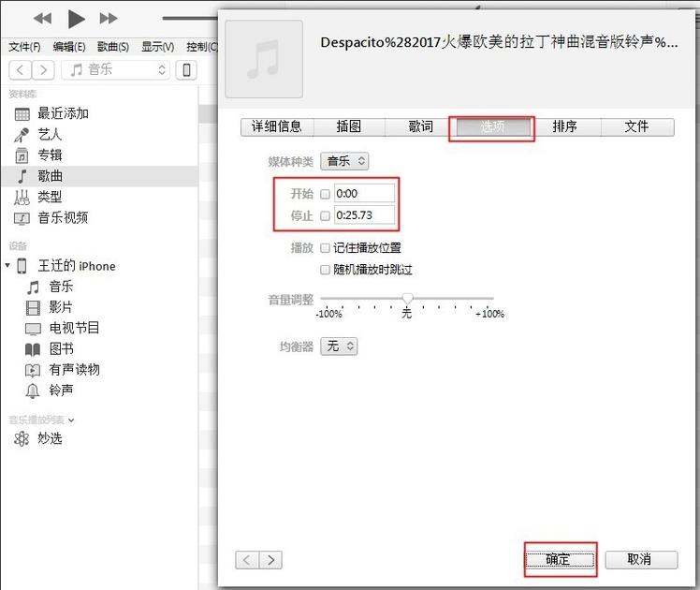Open the 歌曲(S) menu
This screenshot has height=590, width=700.
tap(113, 47)
